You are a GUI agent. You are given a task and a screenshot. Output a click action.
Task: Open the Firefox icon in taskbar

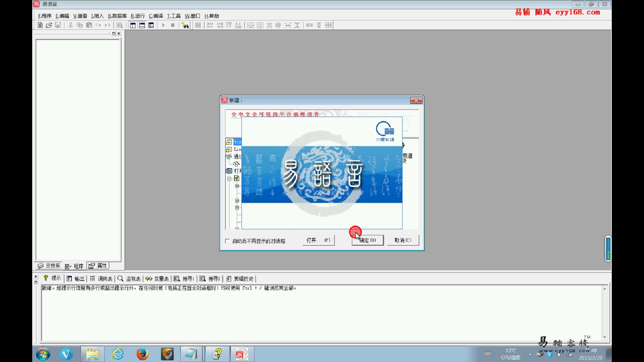(x=142, y=354)
